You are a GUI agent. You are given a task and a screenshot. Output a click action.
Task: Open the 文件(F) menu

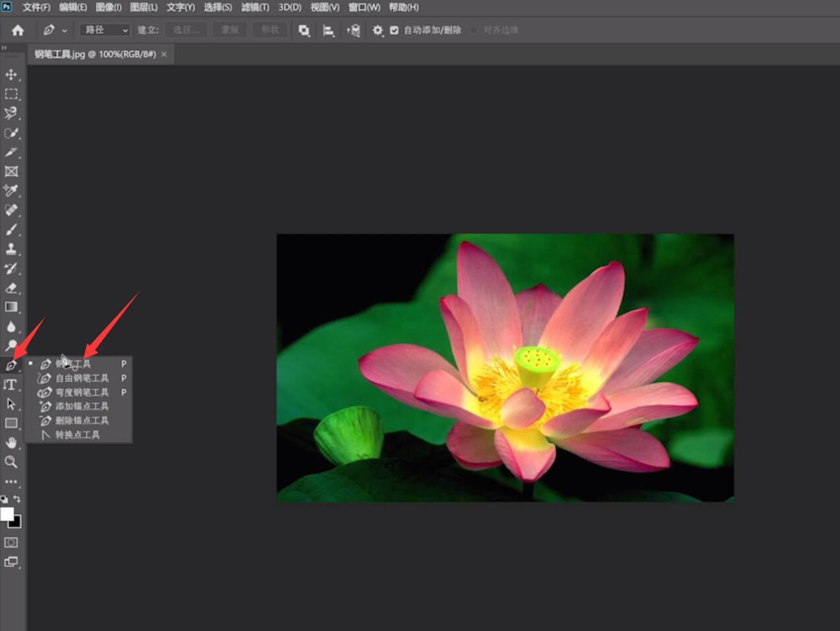pyautogui.click(x=36, y=7)
